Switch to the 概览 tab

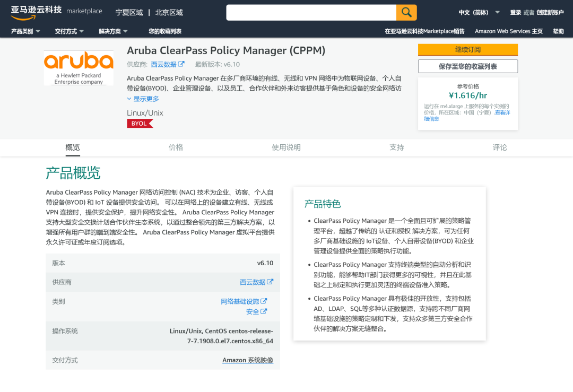tap(73, 147)
